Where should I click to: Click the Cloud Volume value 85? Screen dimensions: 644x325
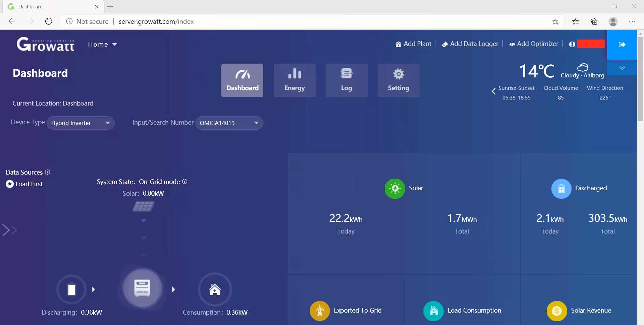[561, 98]
